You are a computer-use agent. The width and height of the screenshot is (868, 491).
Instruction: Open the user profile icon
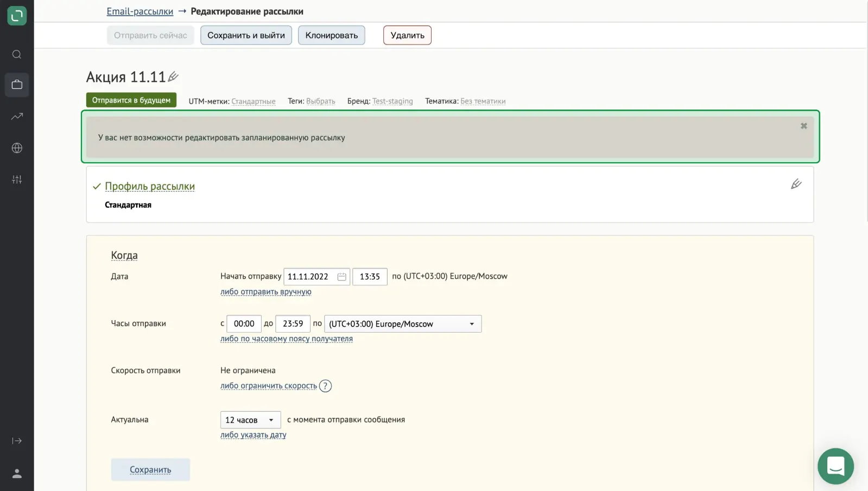17,474
